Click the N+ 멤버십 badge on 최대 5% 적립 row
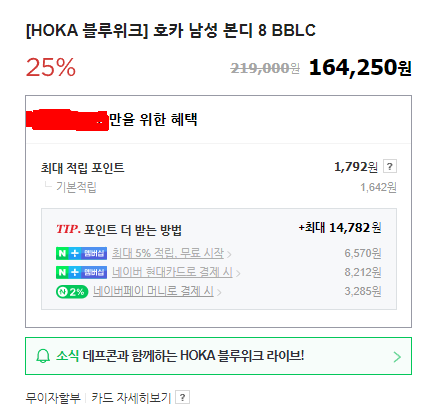The image size is (430, 412). pyautogui.click(x=81, y=253)
